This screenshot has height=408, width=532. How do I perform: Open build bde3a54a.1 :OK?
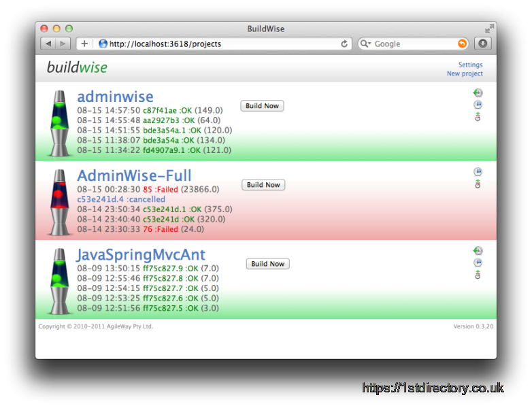172,131
